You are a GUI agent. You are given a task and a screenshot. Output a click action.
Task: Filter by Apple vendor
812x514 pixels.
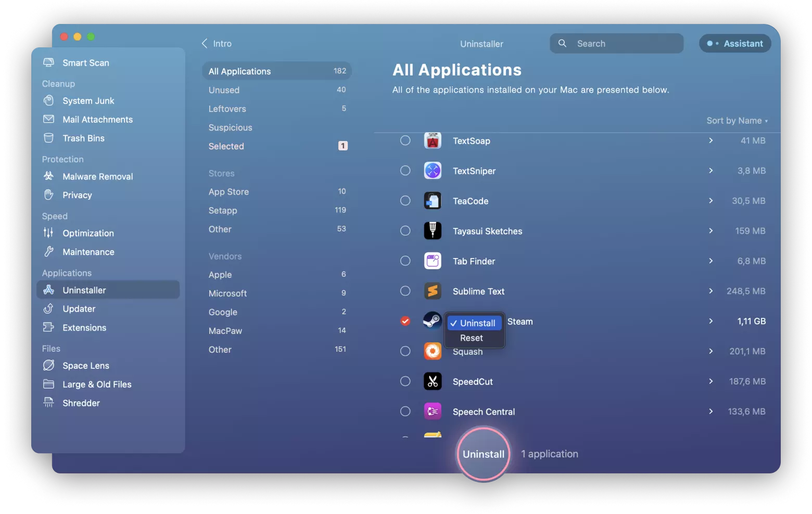(277, 275)
